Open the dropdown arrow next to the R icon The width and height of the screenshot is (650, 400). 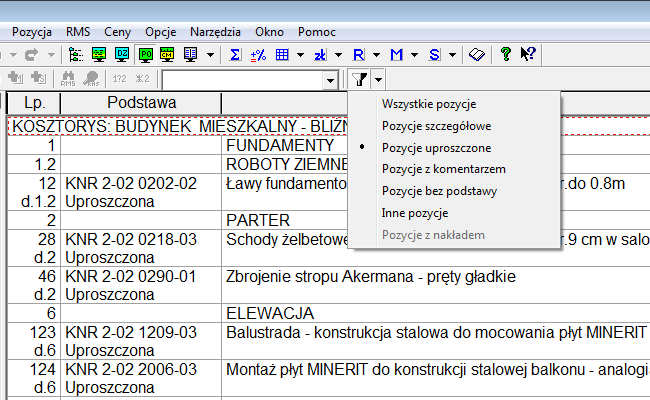[374, 53]
